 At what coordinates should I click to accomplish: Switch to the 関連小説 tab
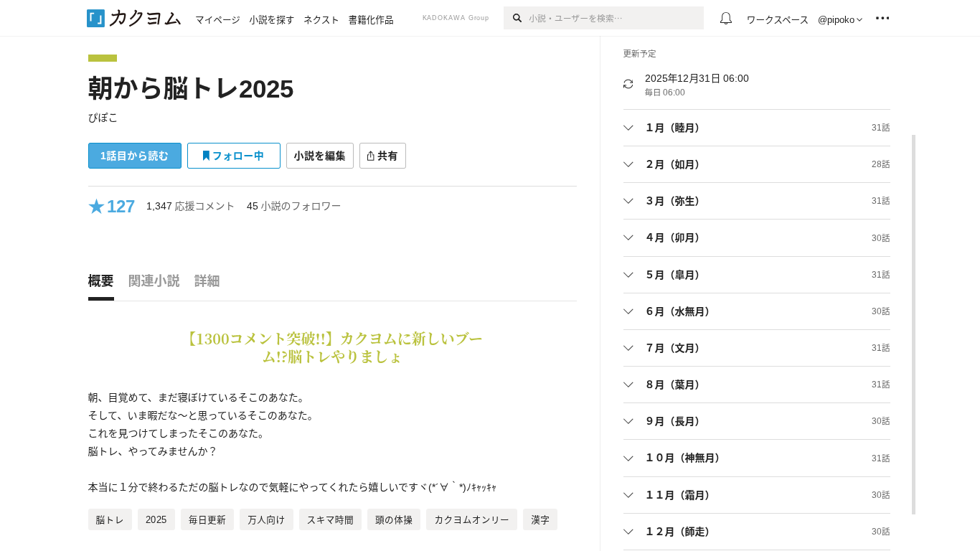154,281
